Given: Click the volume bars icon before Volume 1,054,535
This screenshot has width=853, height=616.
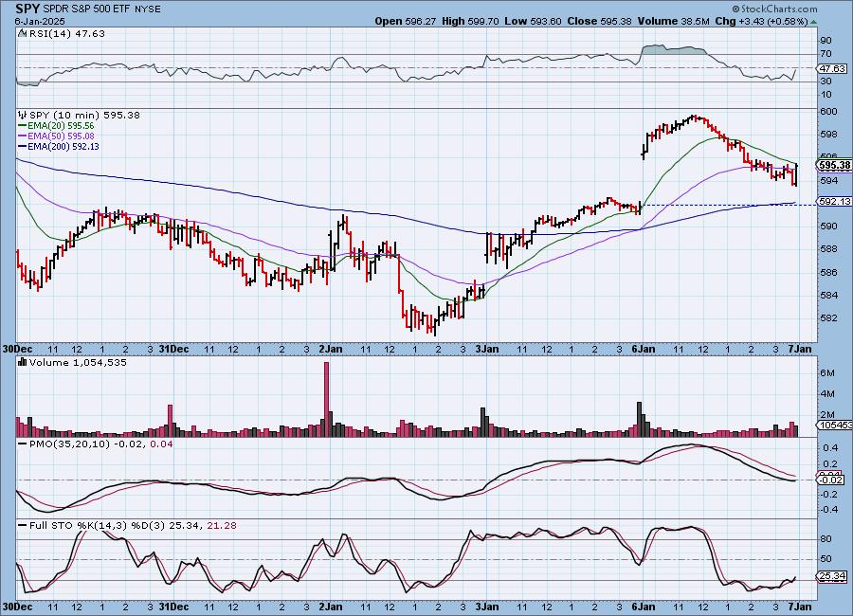Looking at the screenshot, I should click(x=23, y=362).
